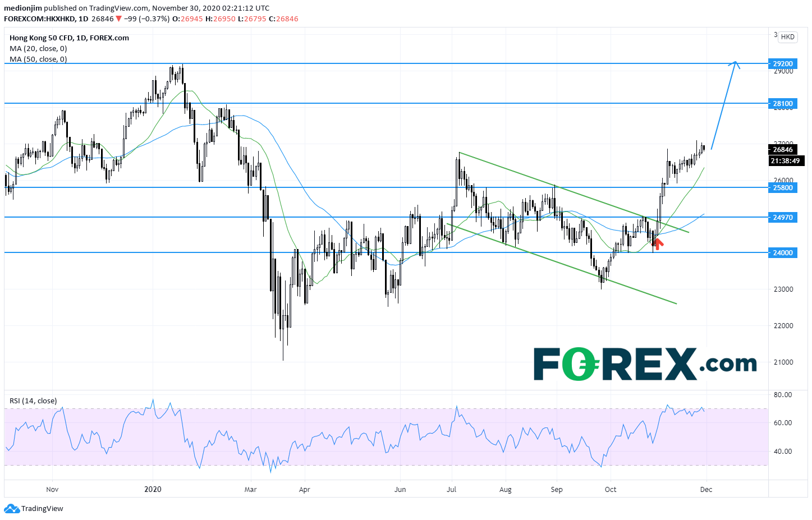Click the TradingView cloud logo icon
Screen dimensions: 812x520
11,509
